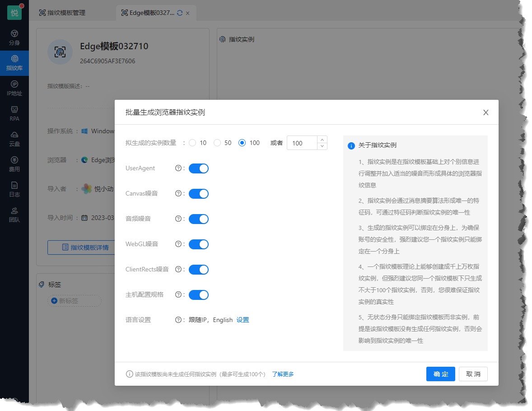
Task: Click the tag icon next to 标签
Action: click(42, 285)
